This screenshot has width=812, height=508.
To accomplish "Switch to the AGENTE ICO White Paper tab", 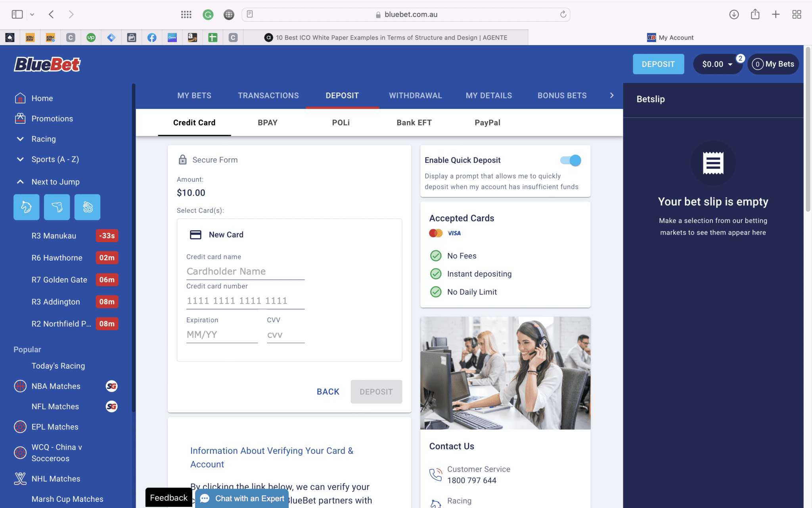I will [x=386, y=37].
